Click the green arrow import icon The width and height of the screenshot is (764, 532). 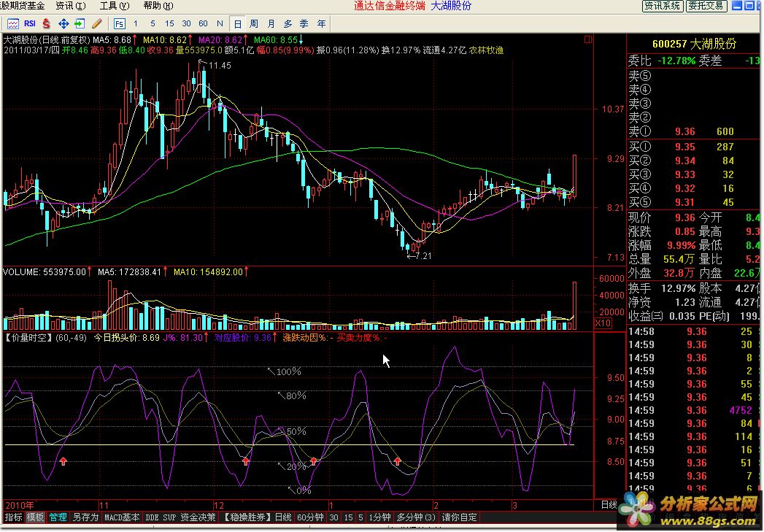pyautogui.click(x=80, y=23)
